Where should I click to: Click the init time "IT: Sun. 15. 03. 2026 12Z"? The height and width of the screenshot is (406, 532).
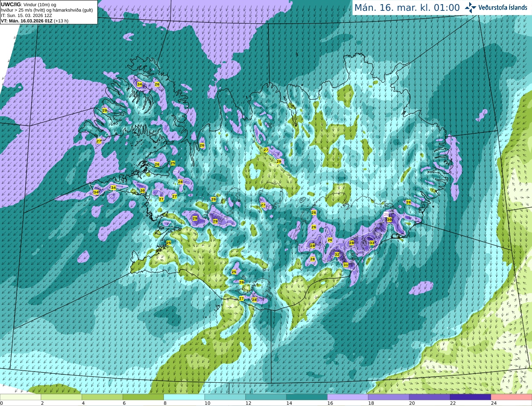click(26, 15)
